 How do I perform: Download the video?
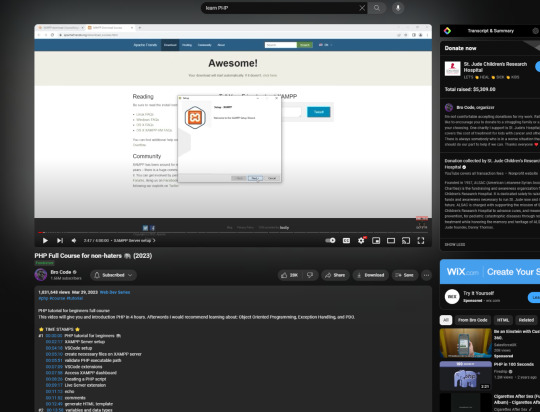371,275
